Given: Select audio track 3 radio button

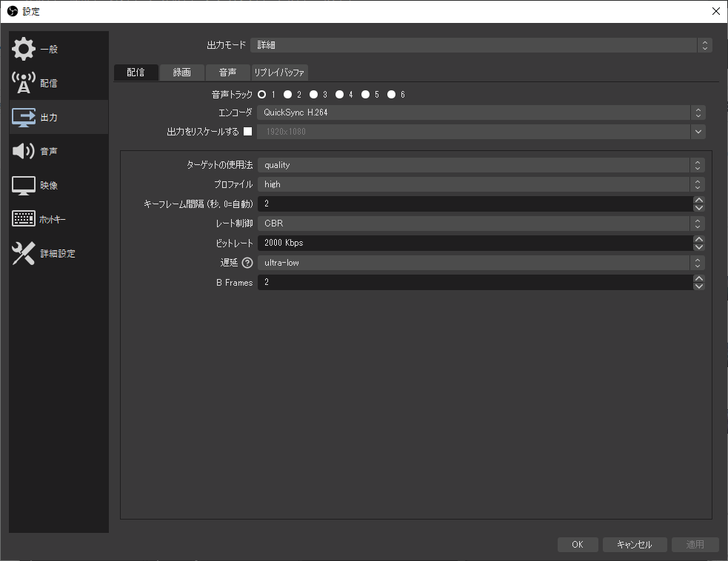Looking at the screenshot, I should coord(314,94).
